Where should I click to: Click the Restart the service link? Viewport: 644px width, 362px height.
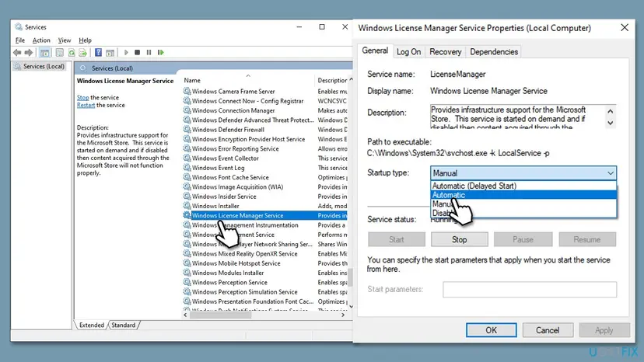click(x=86, y=105)
